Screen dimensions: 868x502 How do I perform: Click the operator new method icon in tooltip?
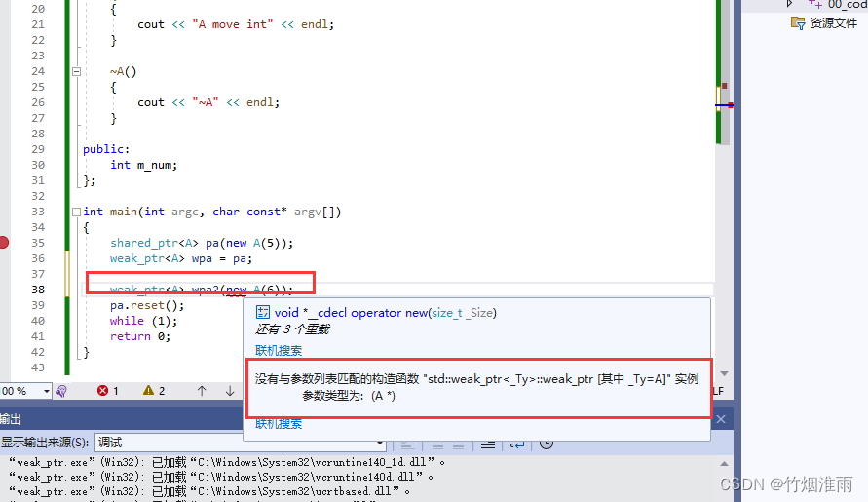pos(262,313)
